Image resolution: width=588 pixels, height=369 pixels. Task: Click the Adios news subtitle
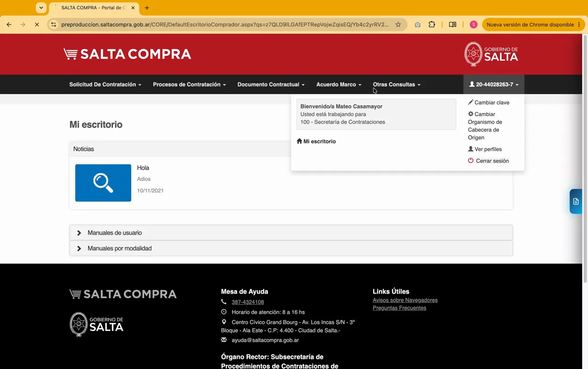(144, 179)
